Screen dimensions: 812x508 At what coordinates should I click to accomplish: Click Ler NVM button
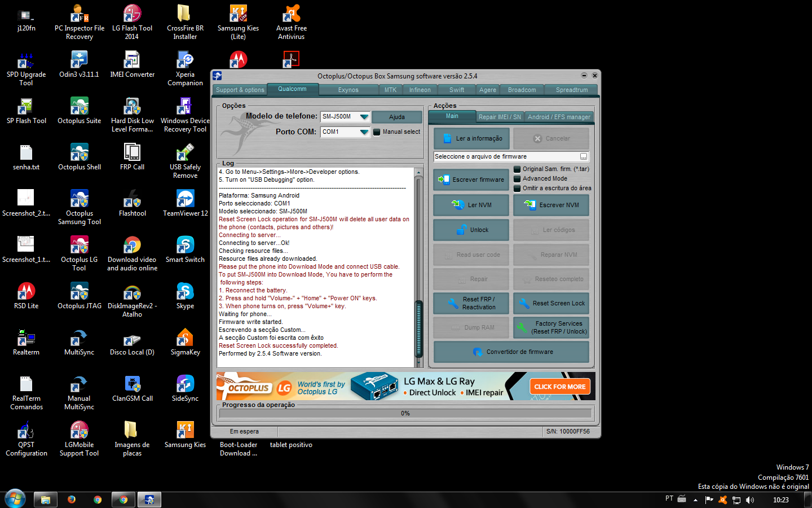[471, 205]
